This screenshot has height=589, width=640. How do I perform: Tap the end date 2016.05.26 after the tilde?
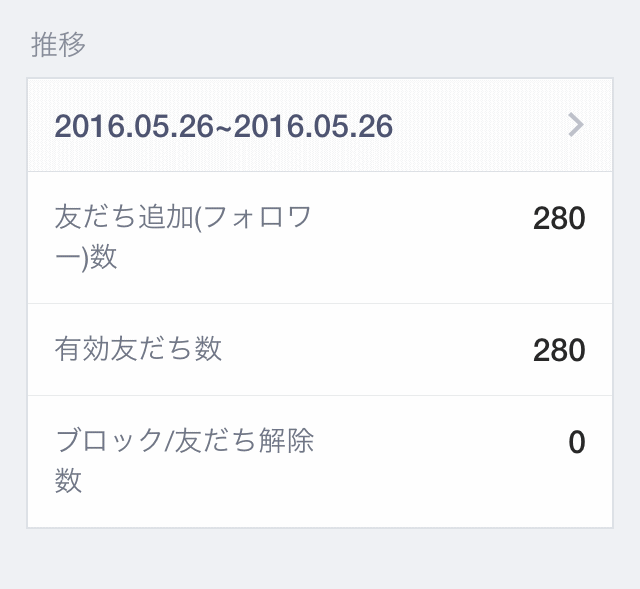point(313,126)
